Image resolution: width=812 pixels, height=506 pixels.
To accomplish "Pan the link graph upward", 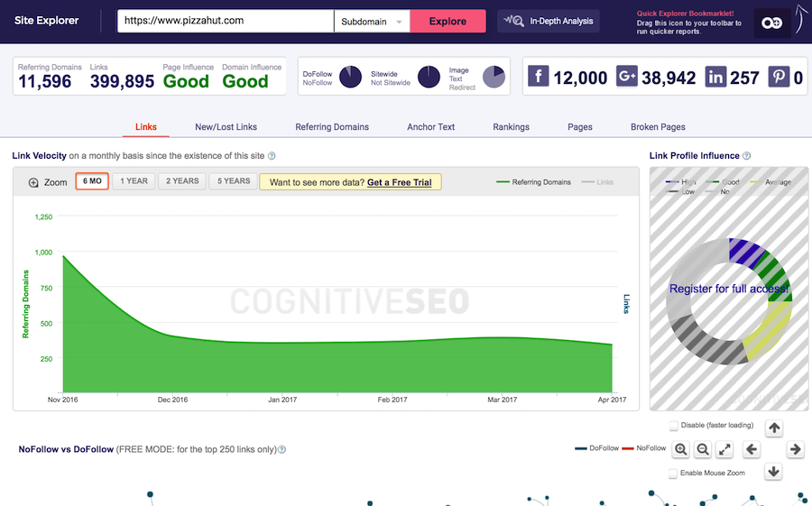I will (773, 428).
